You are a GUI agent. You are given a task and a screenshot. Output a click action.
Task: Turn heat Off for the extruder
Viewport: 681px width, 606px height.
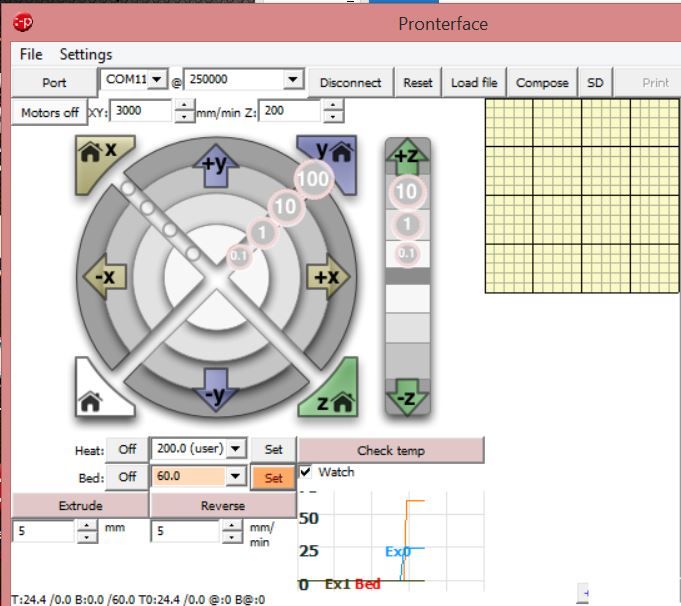click(x=127, y=449)
